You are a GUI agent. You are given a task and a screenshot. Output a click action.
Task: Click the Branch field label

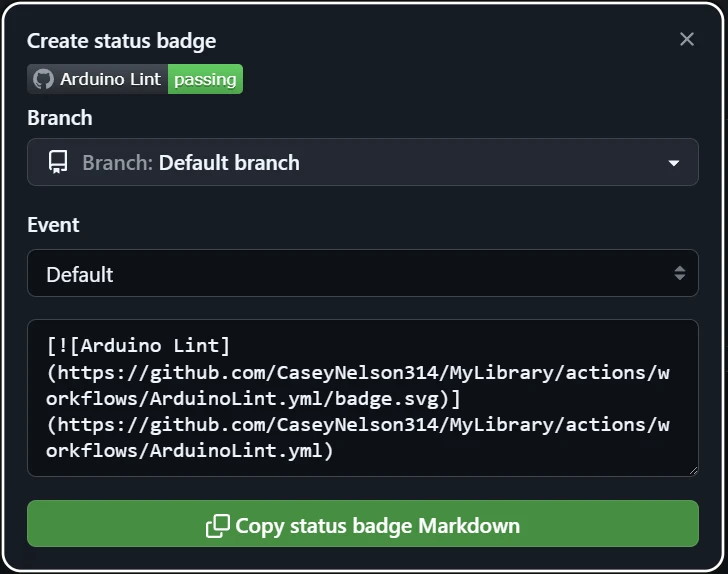(60, 118)
